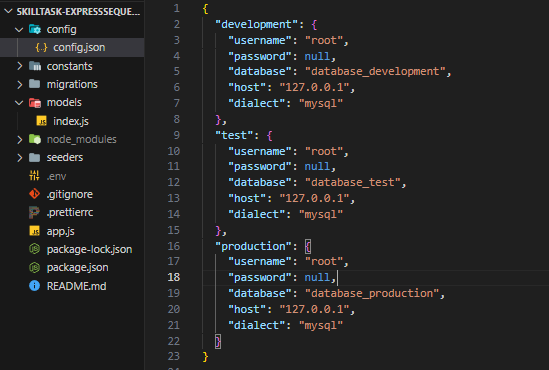
Task: Click the migrations folder icon
Action: pos(34,84)
